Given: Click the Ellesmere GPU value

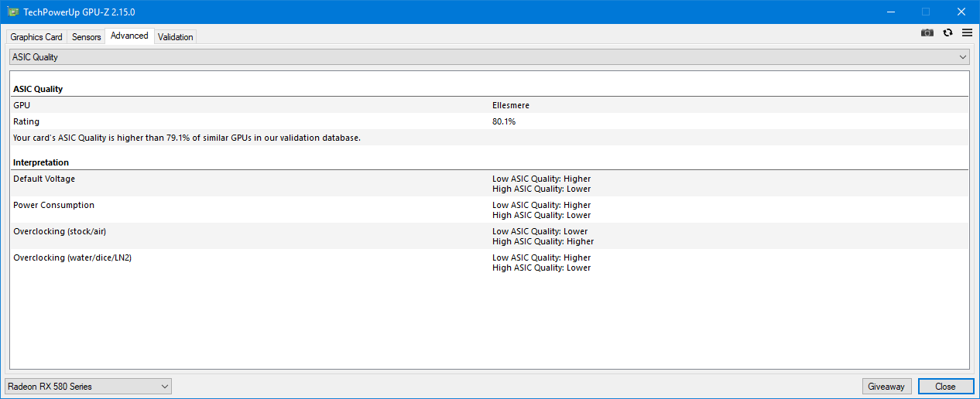Looking at the screenshot, I should tap(511, 105).
